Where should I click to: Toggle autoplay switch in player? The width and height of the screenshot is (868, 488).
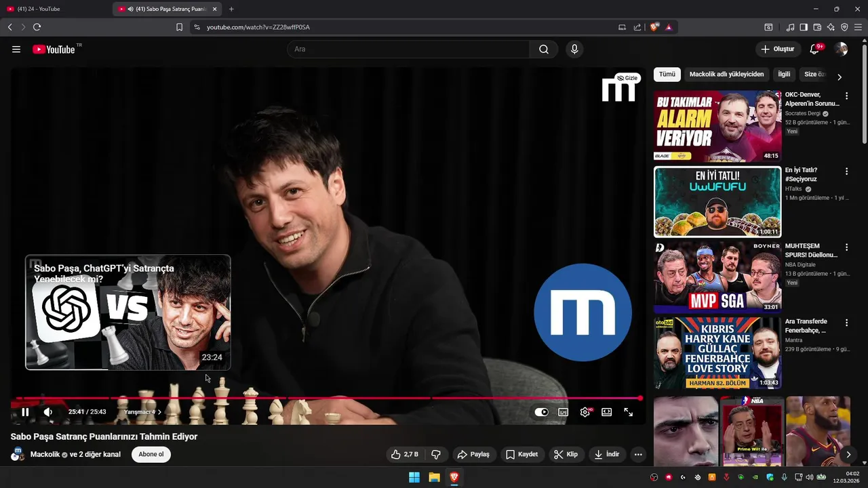(541, 412)
